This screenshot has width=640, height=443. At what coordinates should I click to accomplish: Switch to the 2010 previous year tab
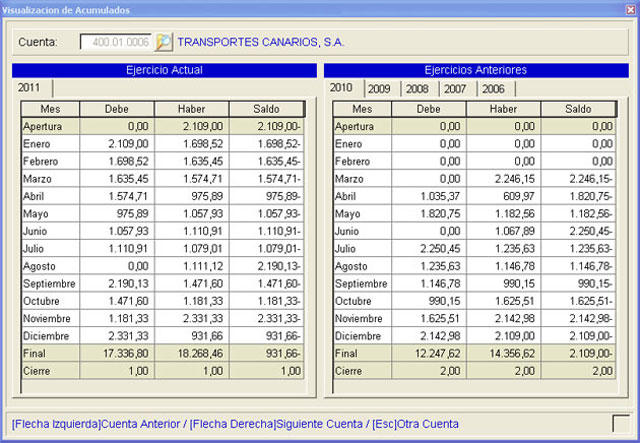pos(343,88)
